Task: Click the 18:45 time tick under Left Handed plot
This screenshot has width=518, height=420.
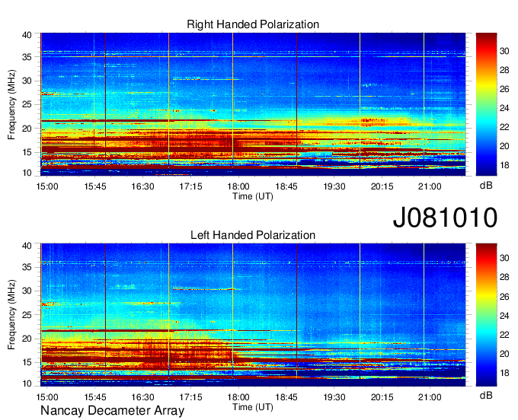Action: (286, 397)
